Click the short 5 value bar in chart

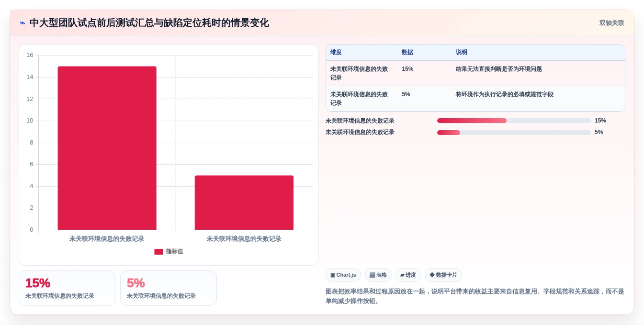(x=244, y=202)
